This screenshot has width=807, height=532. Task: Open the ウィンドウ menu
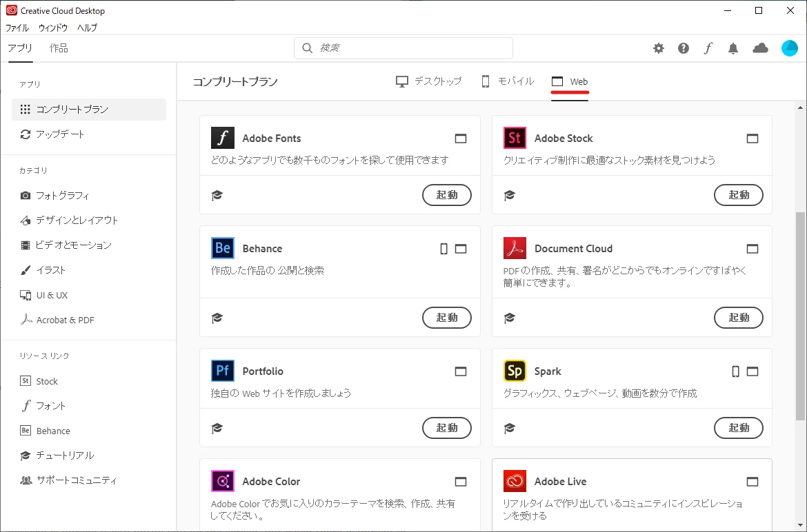pyautogui.click(x=53, y=28)
